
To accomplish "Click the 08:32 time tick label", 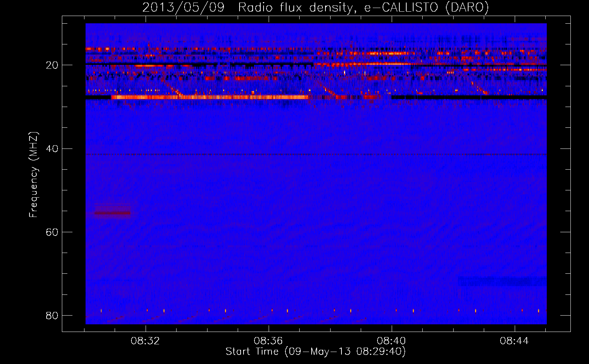I will (146, 341).
